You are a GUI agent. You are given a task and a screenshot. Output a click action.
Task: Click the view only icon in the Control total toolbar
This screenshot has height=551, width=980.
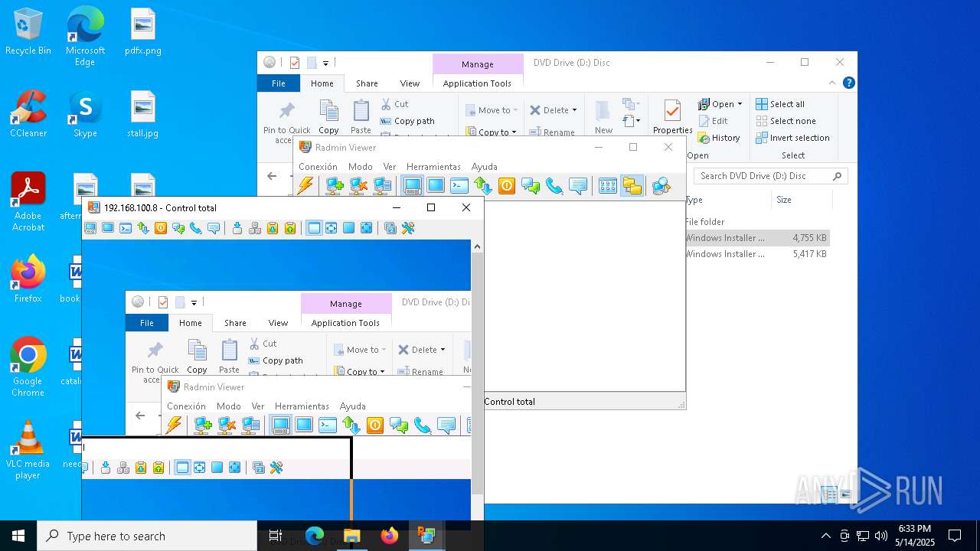point(108,228)
